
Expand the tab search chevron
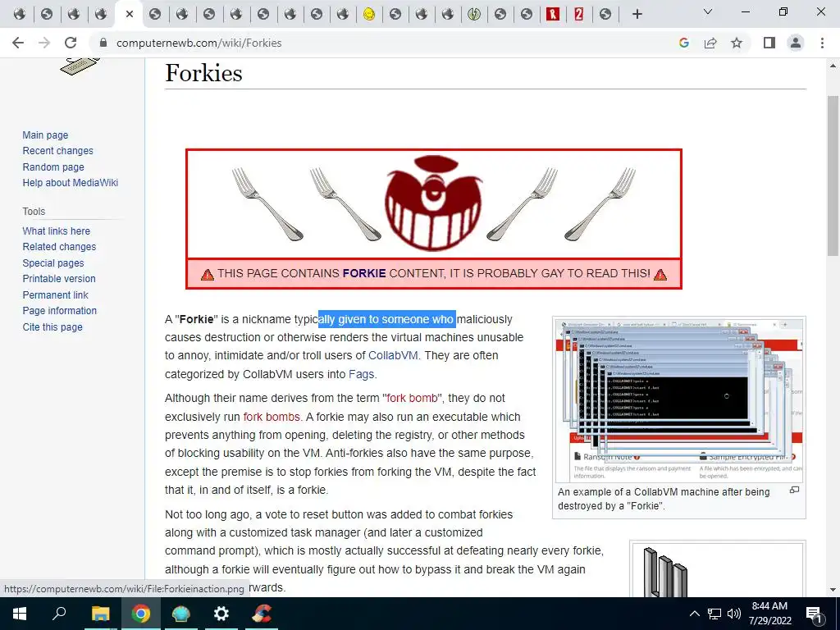[708, 11]
